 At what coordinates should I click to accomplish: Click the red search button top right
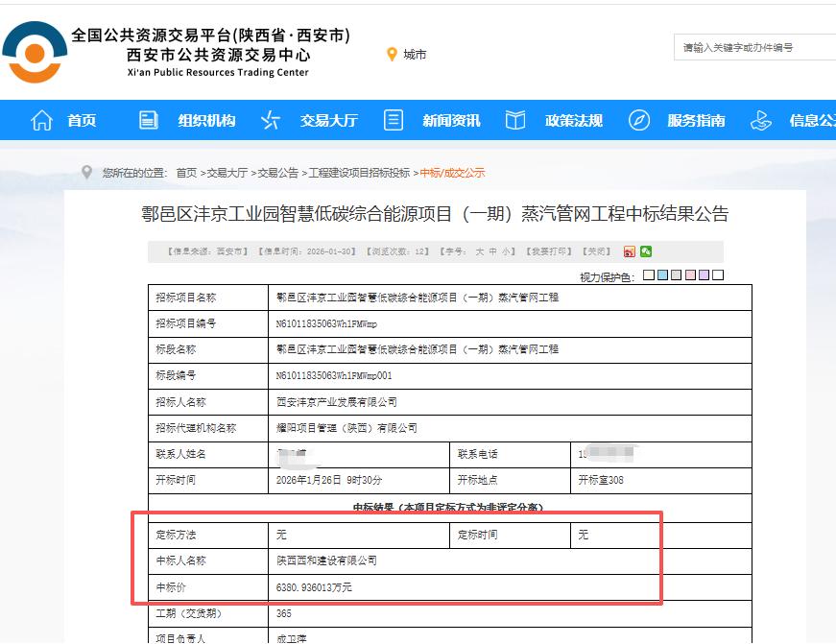(831, 46)
